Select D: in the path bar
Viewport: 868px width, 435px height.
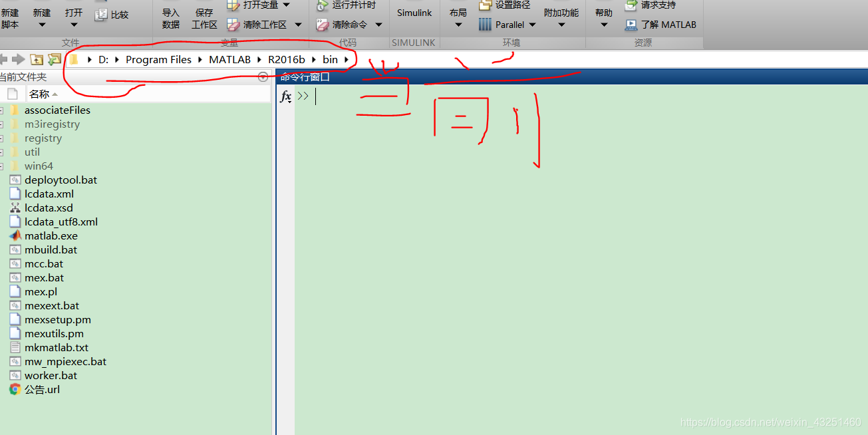[103, 60]
